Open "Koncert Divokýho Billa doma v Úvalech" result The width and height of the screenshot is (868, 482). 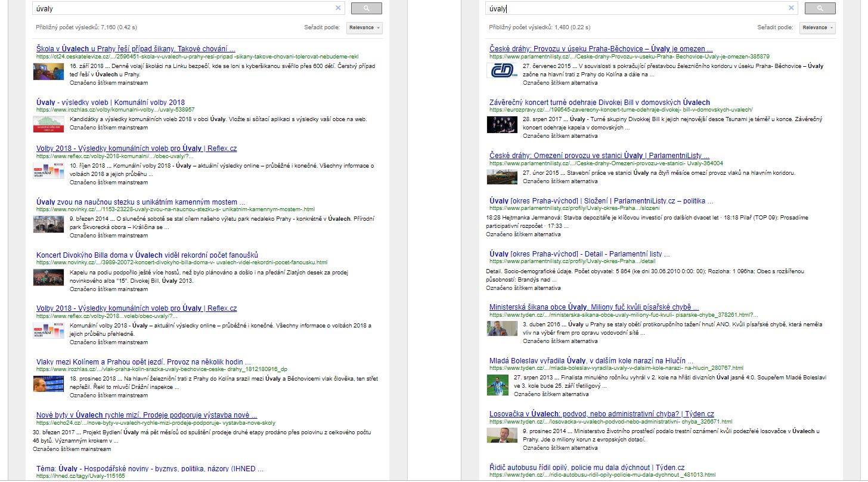147,255
